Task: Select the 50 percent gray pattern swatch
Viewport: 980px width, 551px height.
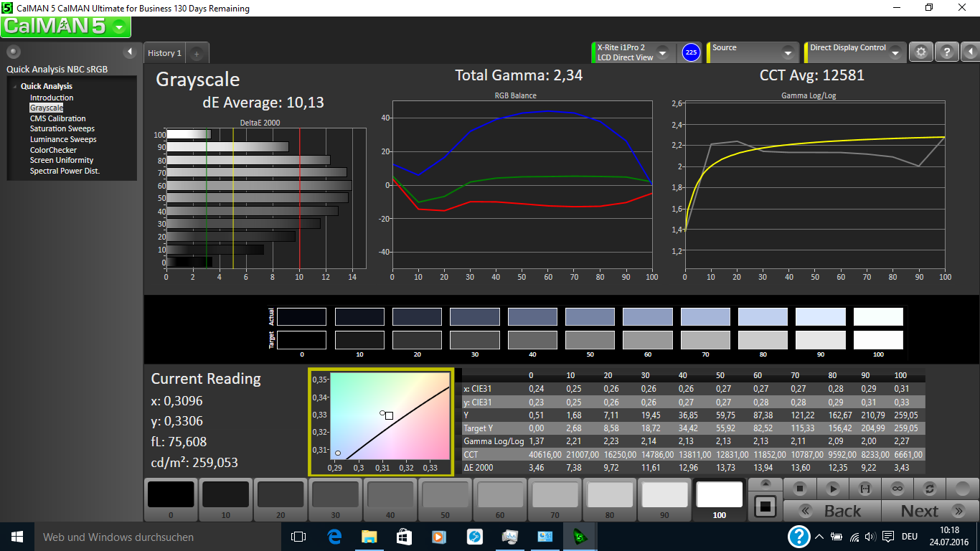Action: point(445,499)
